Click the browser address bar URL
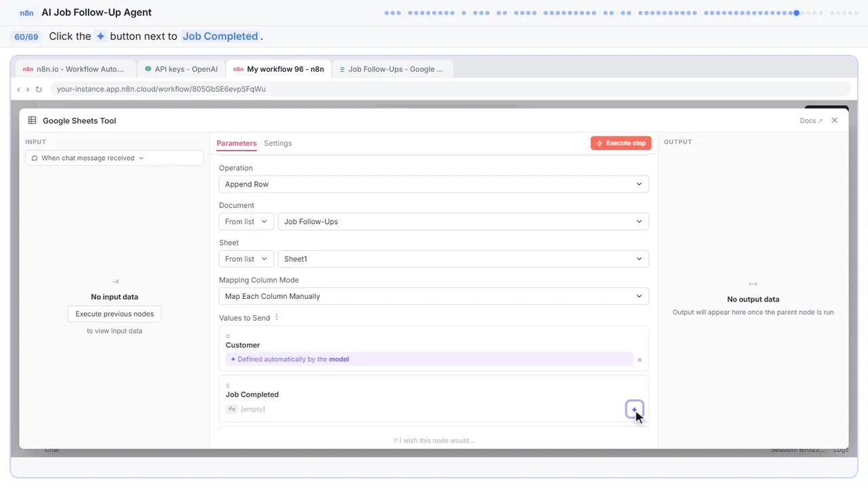Viewport: 868px width, 488px height. (x=161, y=89)
